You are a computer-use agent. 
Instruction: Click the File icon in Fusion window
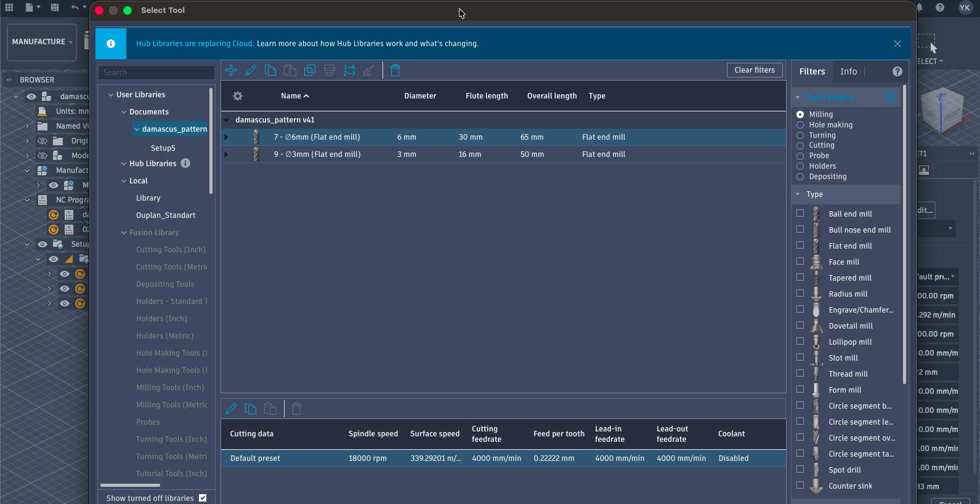point(29,7)
